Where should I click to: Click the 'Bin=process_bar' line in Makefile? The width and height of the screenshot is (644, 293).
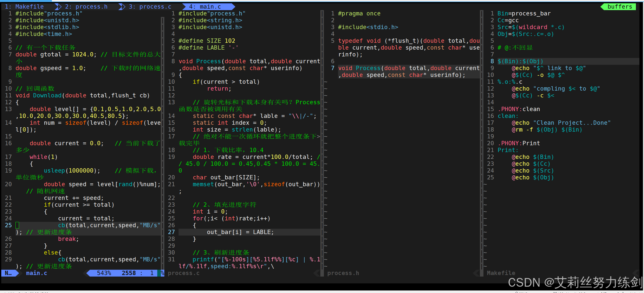click(524, 13)
